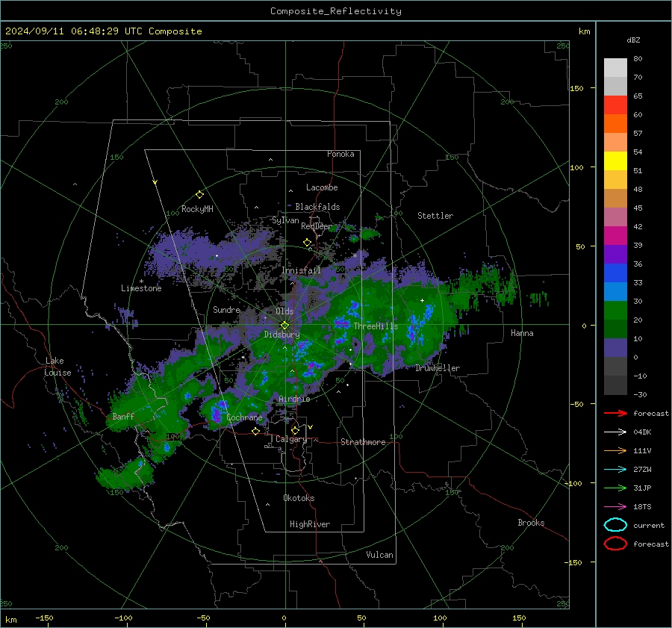Screen dimensions: 672x628
Task: Click the yellow V marker northeast of Calgary
Action: point(310,427)
